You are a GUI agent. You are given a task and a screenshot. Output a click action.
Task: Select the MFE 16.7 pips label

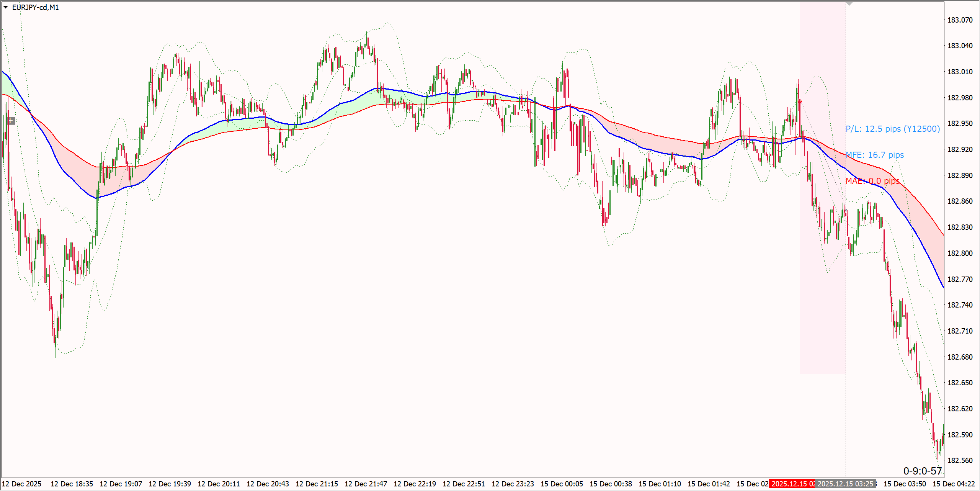click(x=874, y=155)
